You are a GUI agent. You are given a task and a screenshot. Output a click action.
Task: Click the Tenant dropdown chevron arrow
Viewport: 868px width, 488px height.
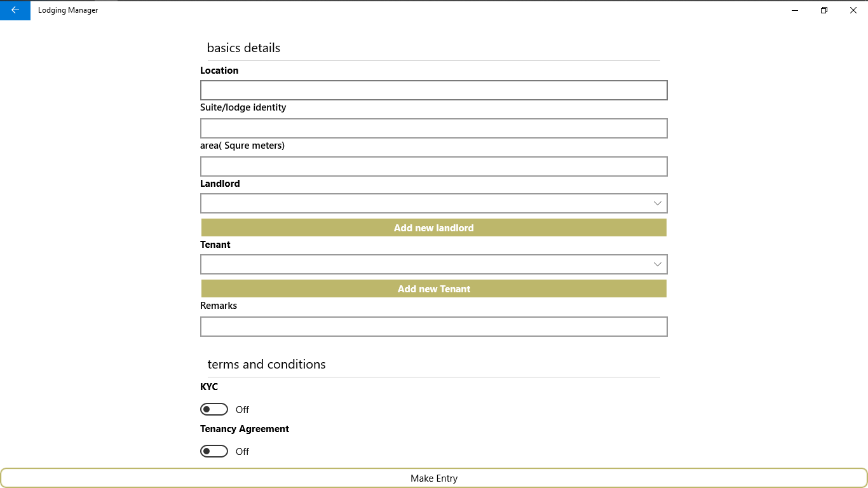tap(658, 264)
